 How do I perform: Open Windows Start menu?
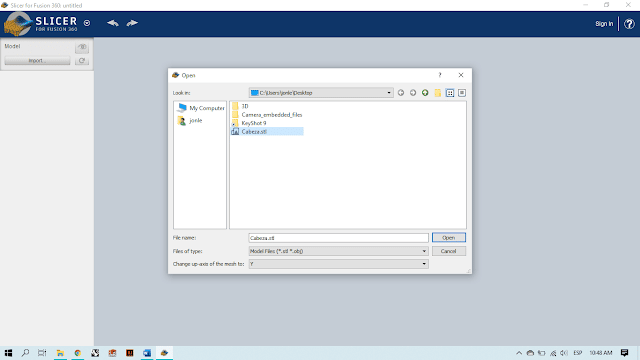[x=8, y=353]
